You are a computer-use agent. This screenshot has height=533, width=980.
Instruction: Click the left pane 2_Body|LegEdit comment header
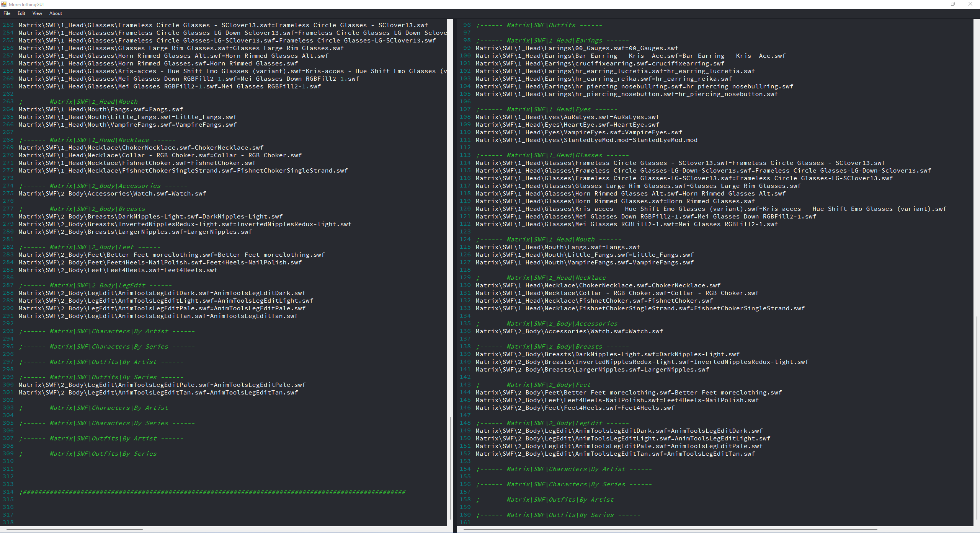(x=96, y=285)
